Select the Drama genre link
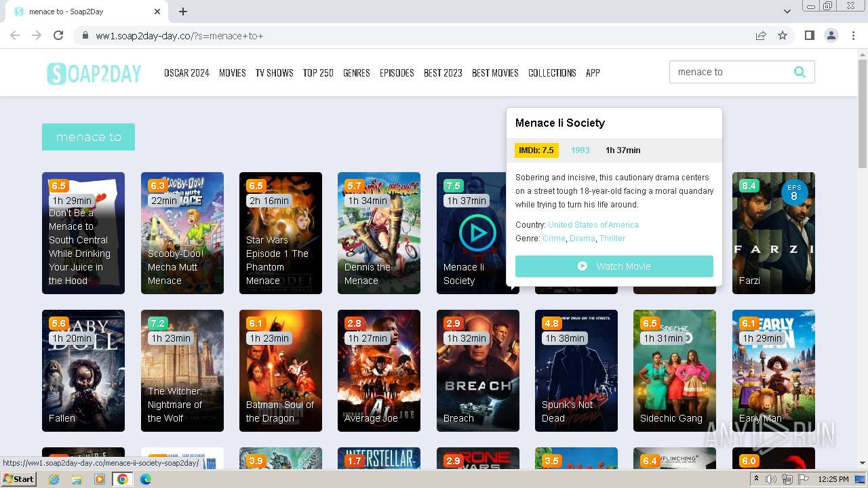The width and height of the screenshot is (868, 488). tap(582, 239)
